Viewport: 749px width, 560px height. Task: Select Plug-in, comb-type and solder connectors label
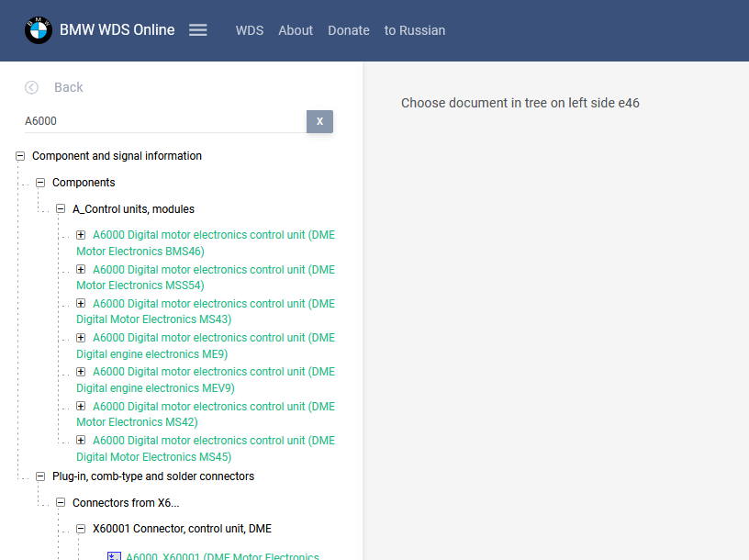153,476
